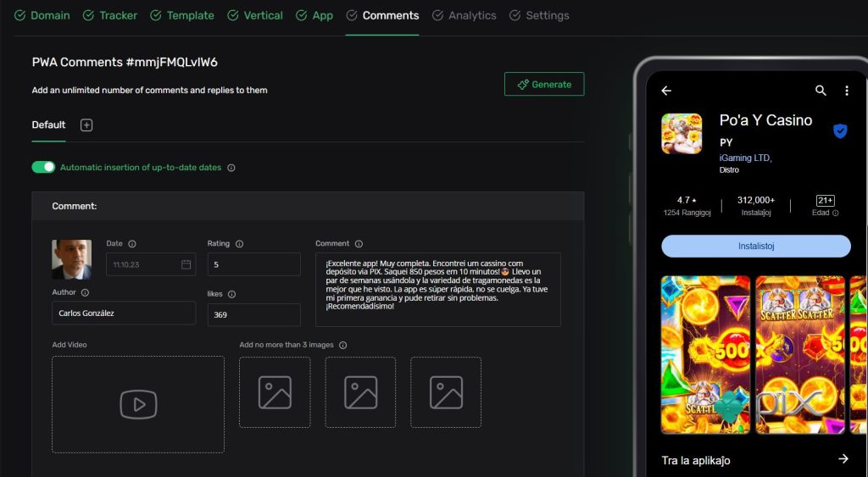
Task: Click the Add Video upload area
Action: click(138, 404)
